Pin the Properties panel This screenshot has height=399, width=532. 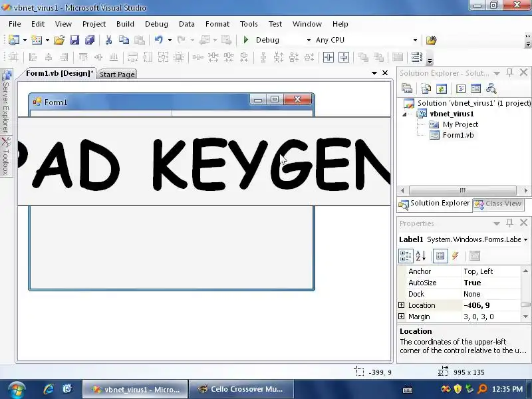point(509,223)
